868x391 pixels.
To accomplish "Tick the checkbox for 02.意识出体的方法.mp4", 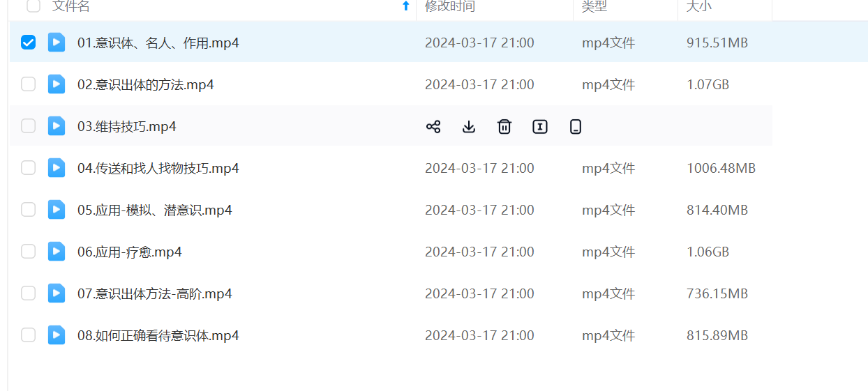I will coord(28,84).
